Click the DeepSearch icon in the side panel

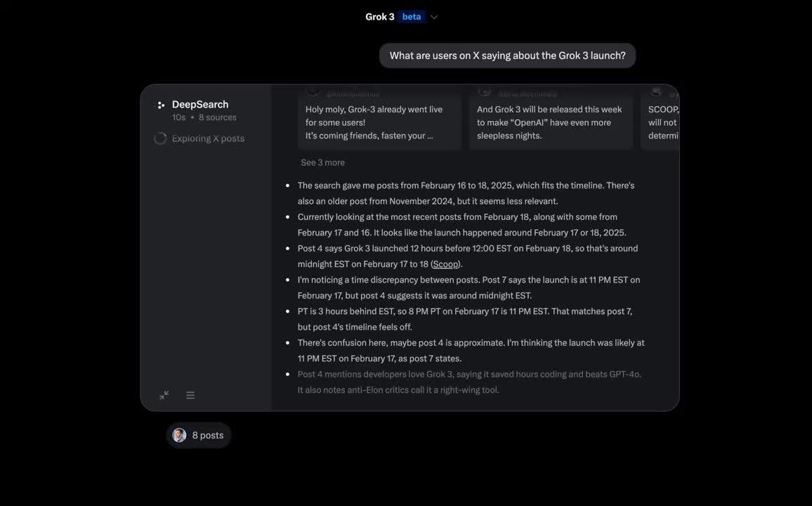(x=161, y=105)
